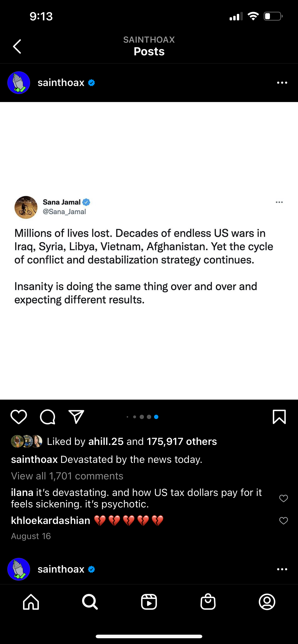The height and width of the screenshot is (644, 298).
Task: Open the Search tab
Action: [x=90, y=602]
